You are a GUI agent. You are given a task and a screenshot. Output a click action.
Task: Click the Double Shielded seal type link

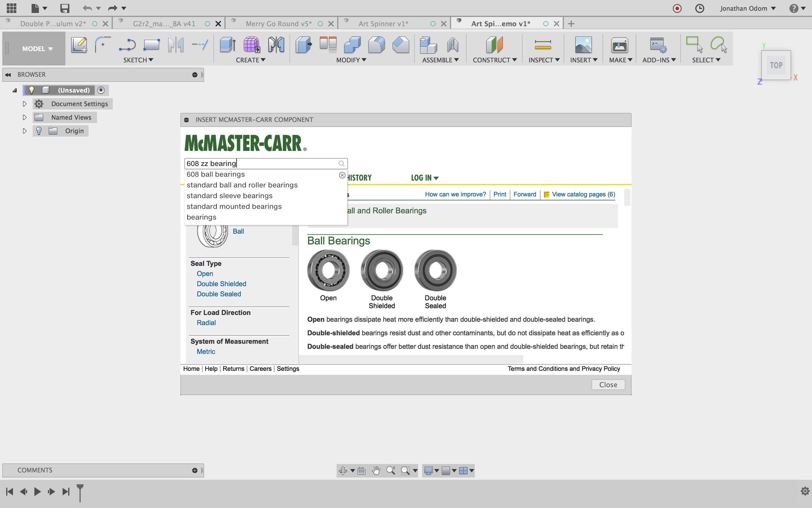click(221, 284)
